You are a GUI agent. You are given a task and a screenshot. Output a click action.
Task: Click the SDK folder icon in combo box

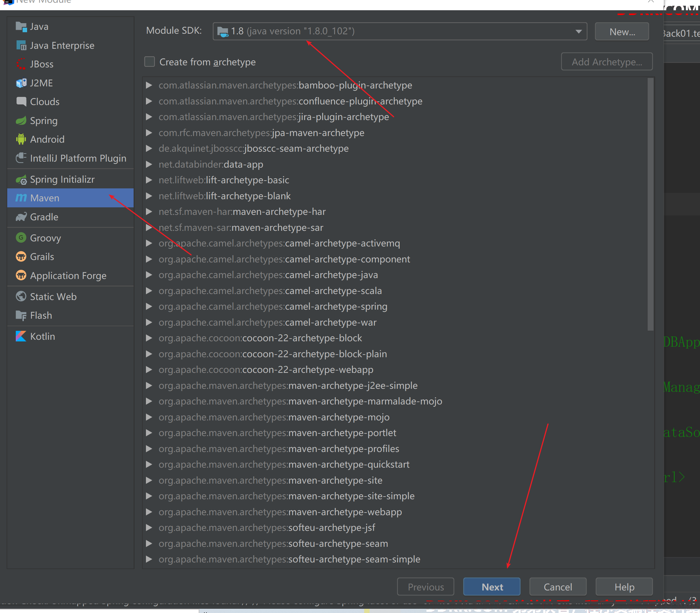pos(223,32)
